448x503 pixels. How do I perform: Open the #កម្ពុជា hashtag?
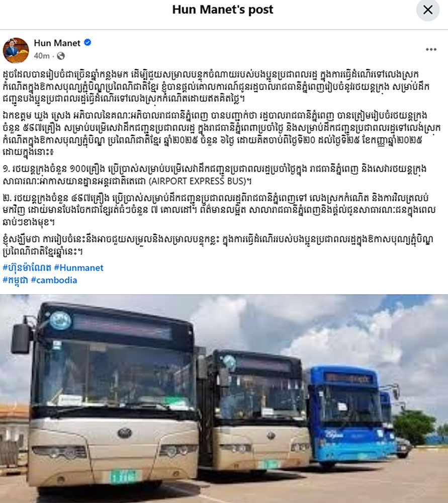click(x=15, y=280)
